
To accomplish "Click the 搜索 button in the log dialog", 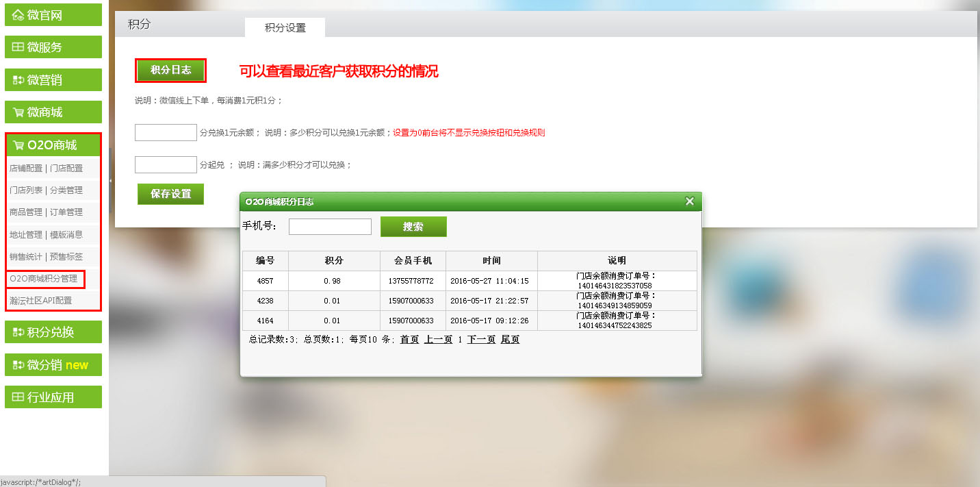I will pos(413,227).
